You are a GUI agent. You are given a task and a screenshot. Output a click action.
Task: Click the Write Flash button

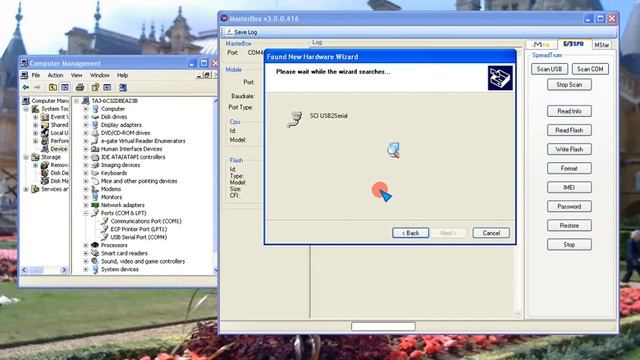(x=569, y=149)
